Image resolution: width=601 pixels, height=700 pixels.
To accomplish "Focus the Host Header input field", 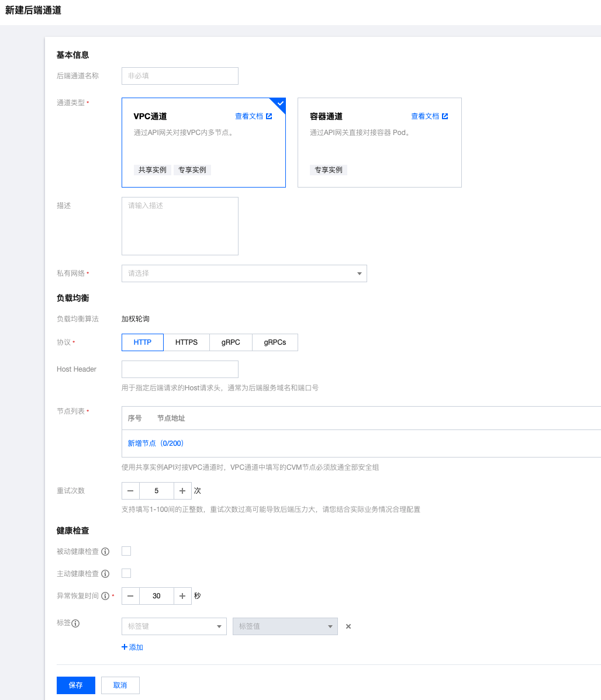I will coord(180,369).
